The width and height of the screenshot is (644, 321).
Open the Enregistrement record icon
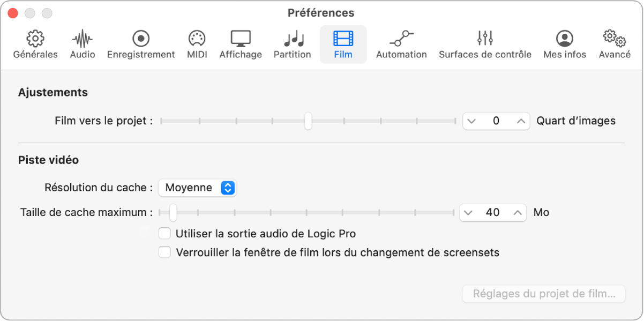tap(141, 39)
